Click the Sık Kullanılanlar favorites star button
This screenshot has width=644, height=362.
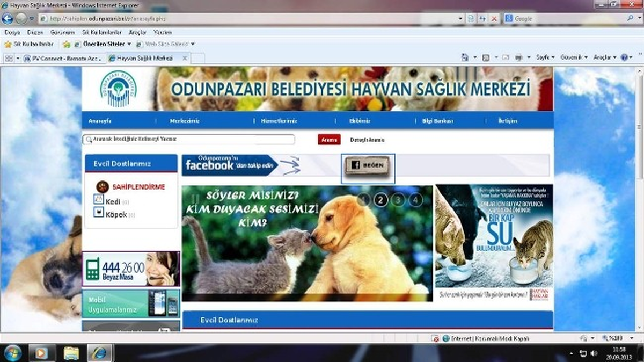point(29,44)
